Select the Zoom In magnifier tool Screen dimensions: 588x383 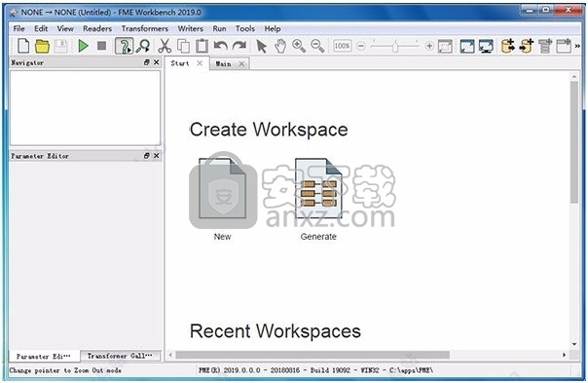[299, 46]
